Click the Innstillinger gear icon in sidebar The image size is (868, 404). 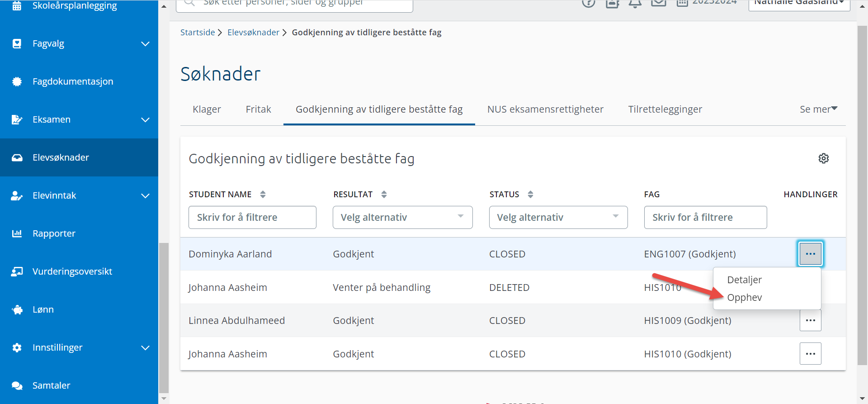[17, 347]
